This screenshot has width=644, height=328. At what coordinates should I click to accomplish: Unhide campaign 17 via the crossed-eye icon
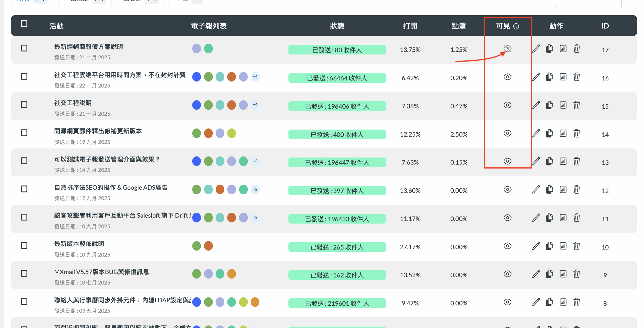[x=507, y=49]
